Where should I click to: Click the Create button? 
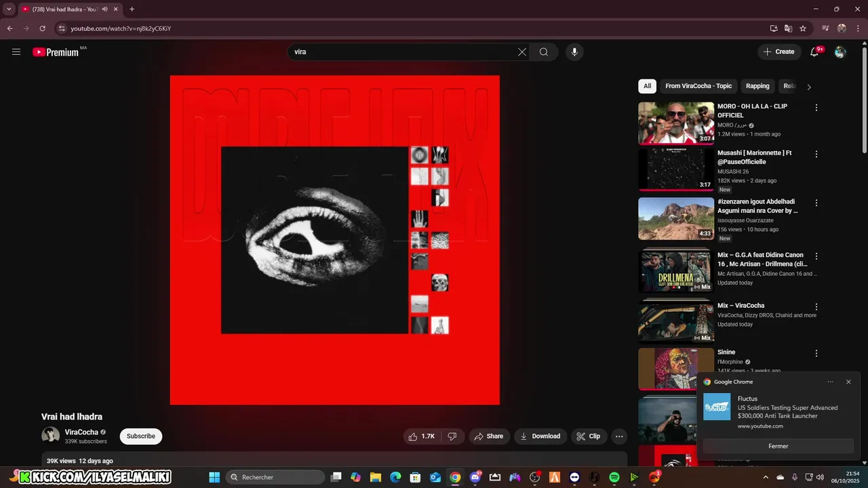[x=778, y=52]
